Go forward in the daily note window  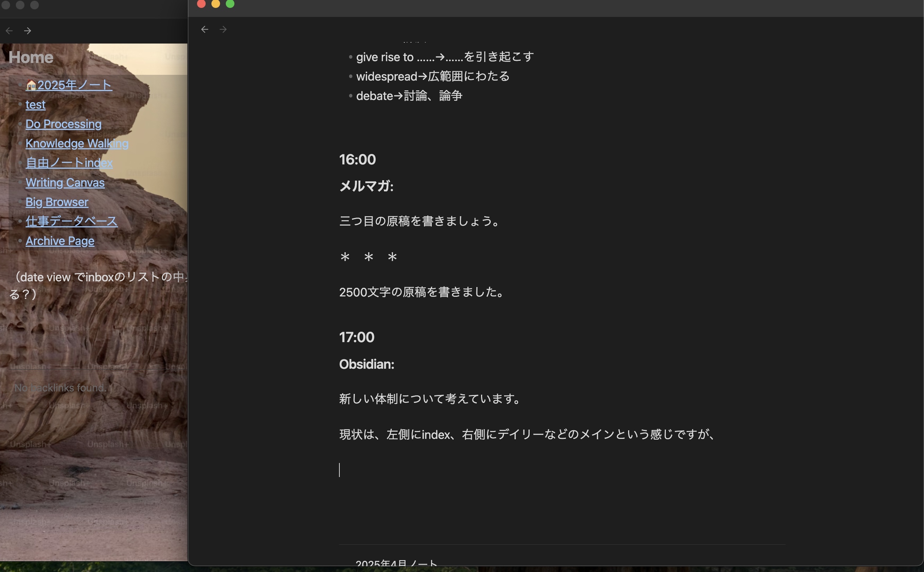(x=223, y=29)
